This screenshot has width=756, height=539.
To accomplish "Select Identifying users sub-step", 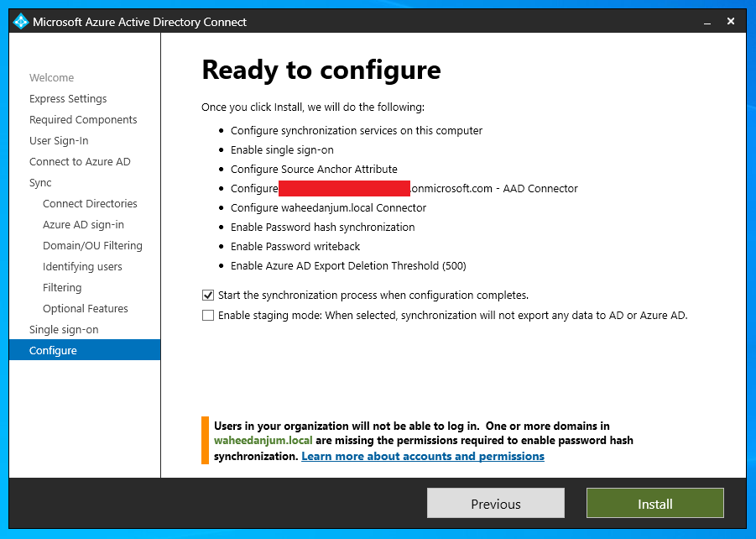I will coord(82,267).
